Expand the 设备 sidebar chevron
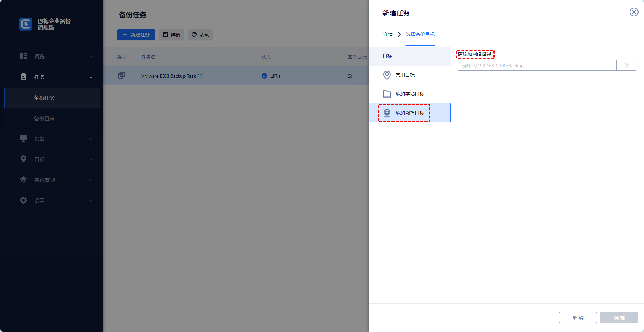 [91, 139]
